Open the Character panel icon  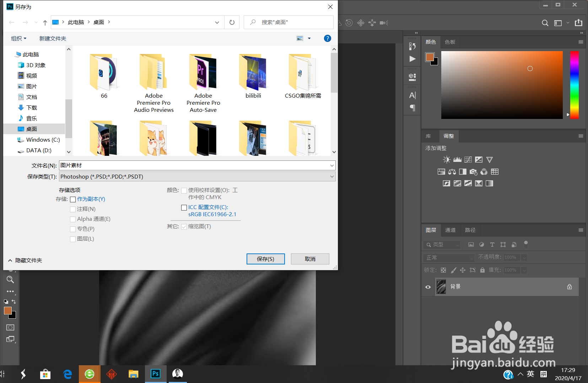click(412, 95)
